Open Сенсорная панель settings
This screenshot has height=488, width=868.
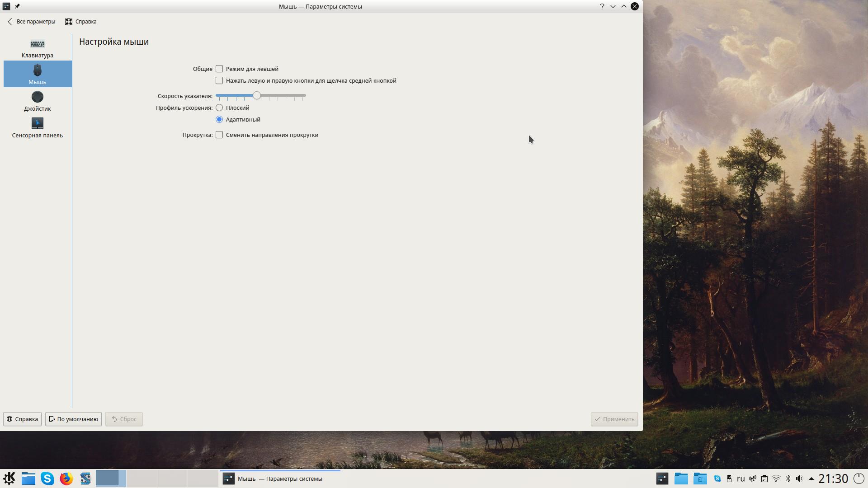point(38,127)
